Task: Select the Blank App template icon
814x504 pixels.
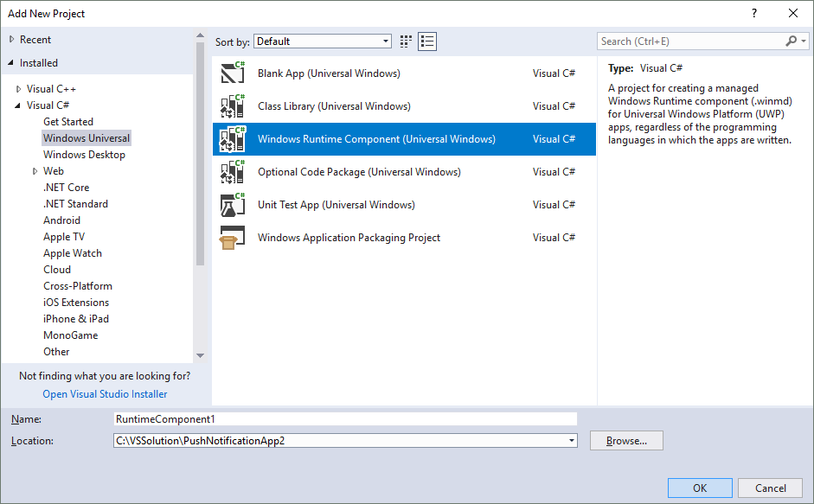Action: [x=233, y=73]
